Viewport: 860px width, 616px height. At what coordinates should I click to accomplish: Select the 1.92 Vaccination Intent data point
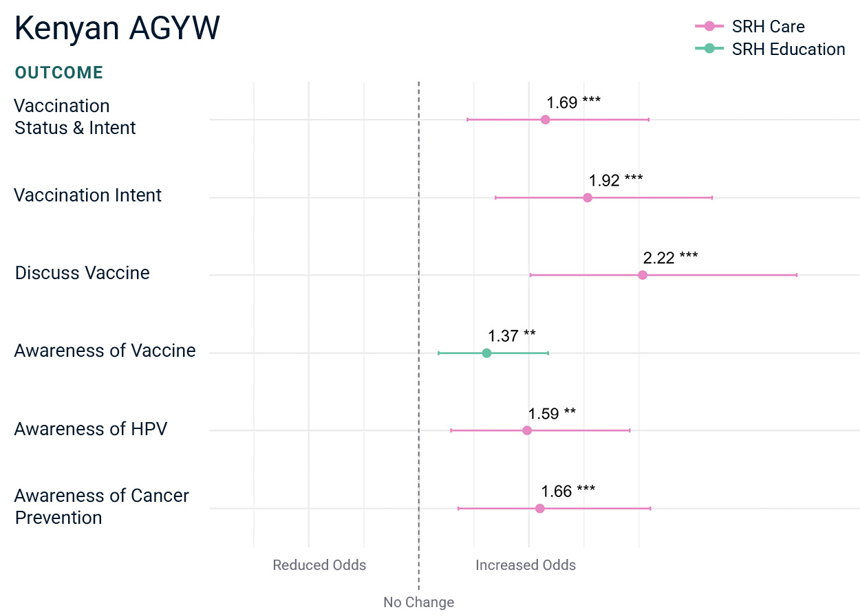[588, 198]
